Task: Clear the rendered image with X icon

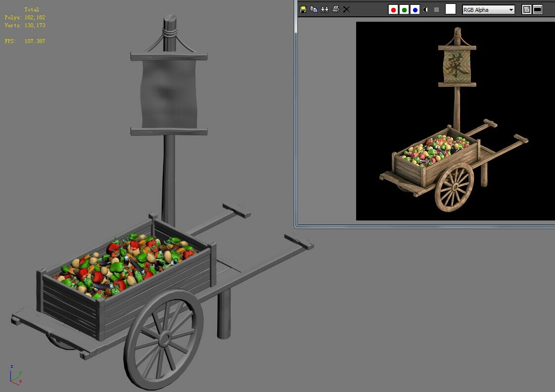Action: click(x=347, y=9)
